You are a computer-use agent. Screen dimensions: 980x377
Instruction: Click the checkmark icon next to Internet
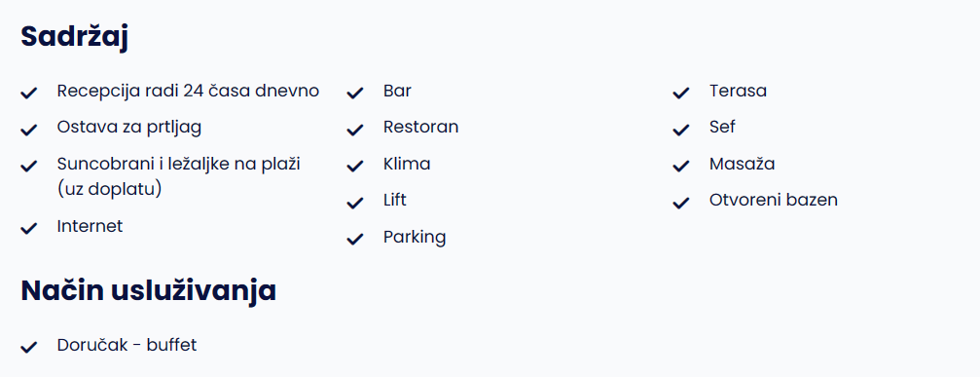29,228
